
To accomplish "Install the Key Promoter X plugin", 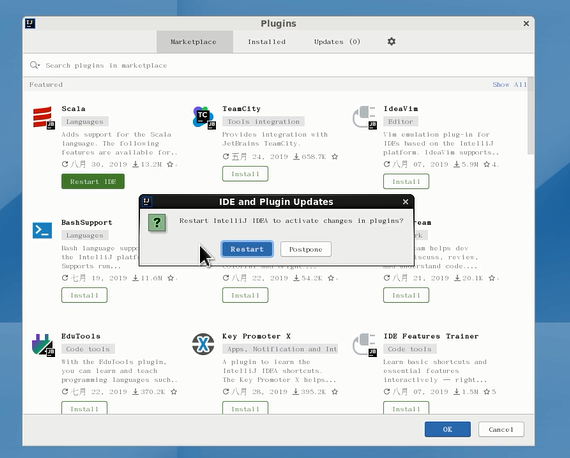I will pos(245,408).
